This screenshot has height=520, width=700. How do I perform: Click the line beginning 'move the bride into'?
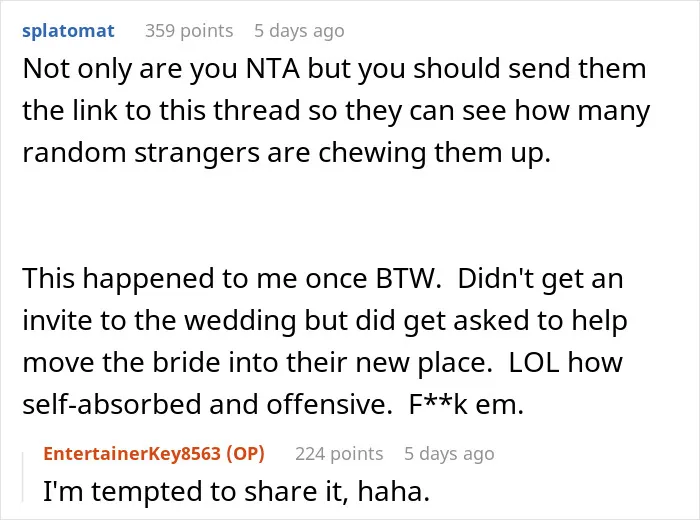pyautogui.click(x=322, y=362)
